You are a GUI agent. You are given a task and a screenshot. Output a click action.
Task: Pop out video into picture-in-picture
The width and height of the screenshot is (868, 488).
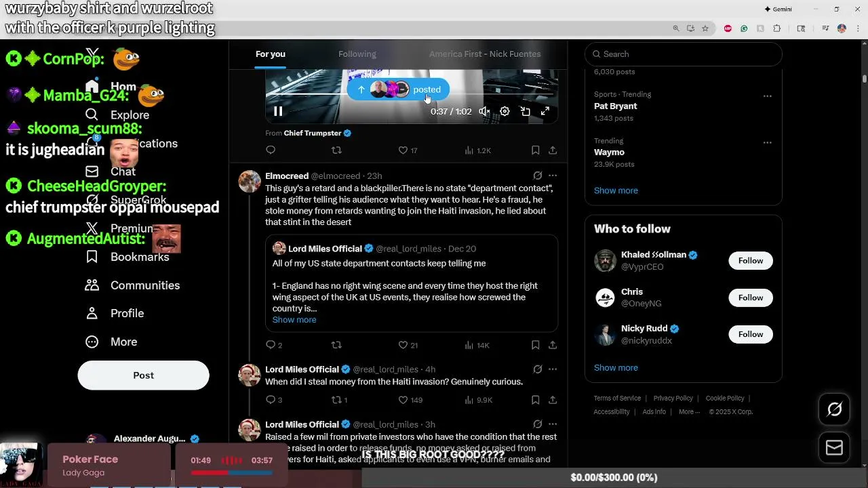click(525, 111)
